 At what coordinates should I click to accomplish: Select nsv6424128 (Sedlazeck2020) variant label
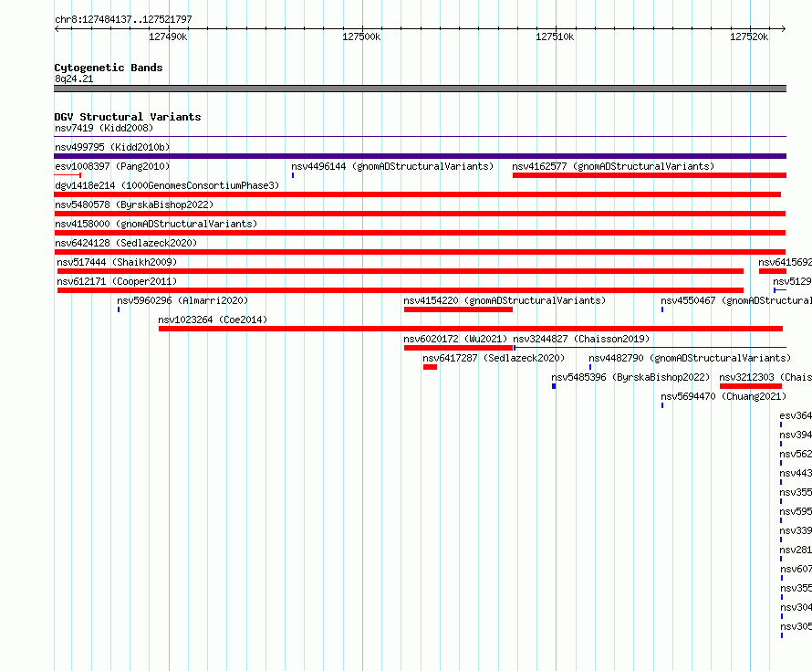pyautogui.click(x=126, y=243)
